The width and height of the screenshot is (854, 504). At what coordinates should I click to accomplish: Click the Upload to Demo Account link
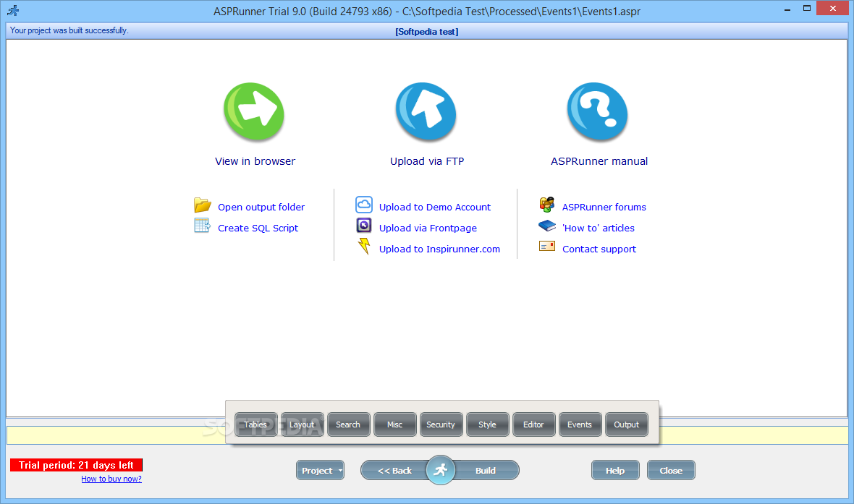click(435, 207)
